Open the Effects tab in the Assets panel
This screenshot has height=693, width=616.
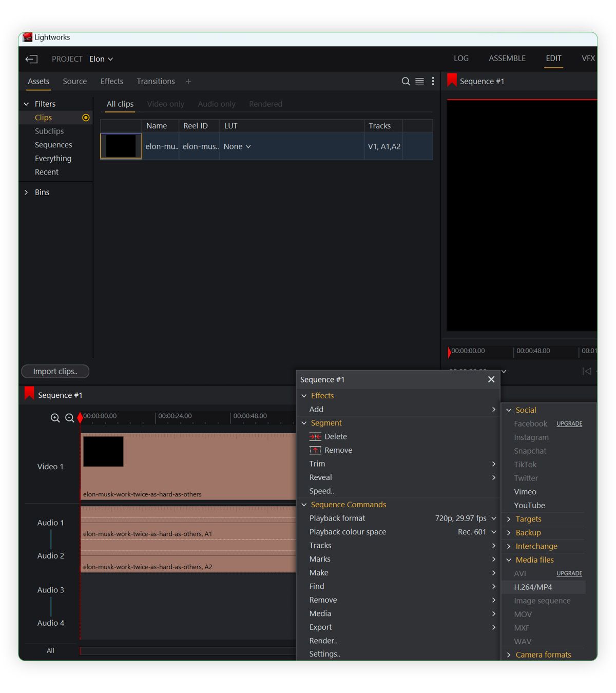pyautogui.click(x=112, y=81)
